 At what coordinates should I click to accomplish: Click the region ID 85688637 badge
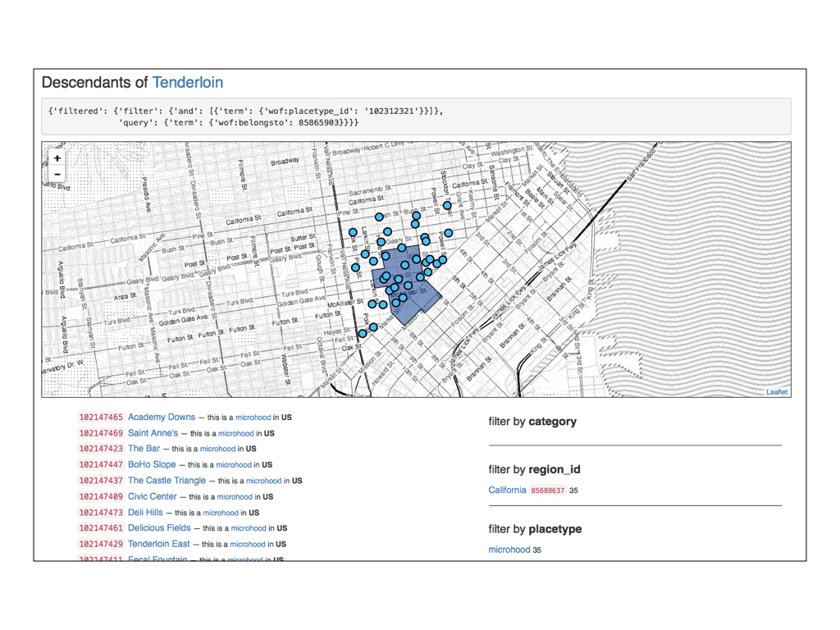tap(547, 491)
